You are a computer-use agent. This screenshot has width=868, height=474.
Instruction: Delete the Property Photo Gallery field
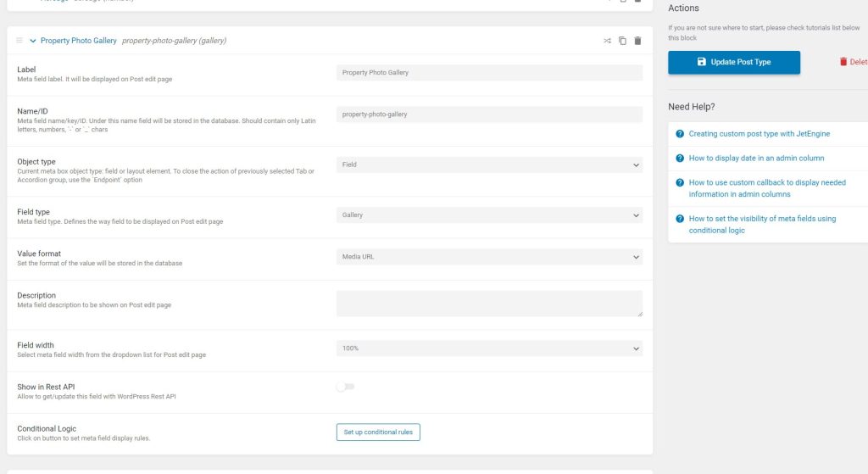(x=637, y=41)
